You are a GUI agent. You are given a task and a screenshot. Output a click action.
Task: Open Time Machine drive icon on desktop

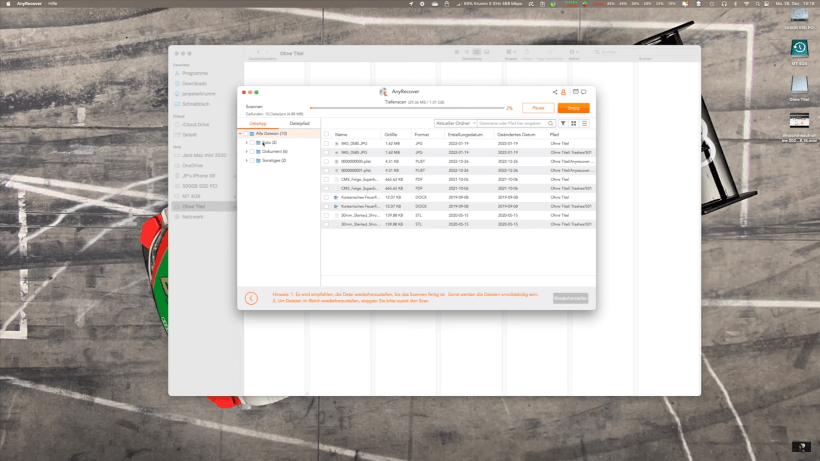click(799, 49)
